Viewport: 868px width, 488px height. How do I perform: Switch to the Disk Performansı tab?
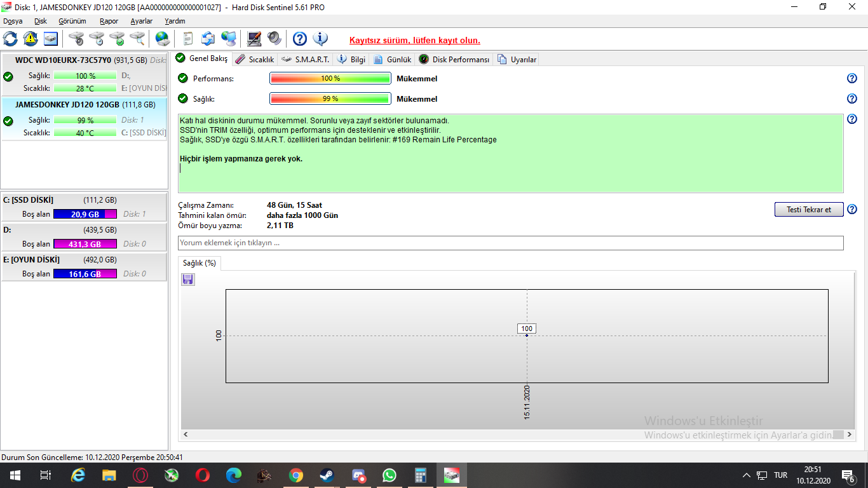pyautogui.click(x=454, y=59)
